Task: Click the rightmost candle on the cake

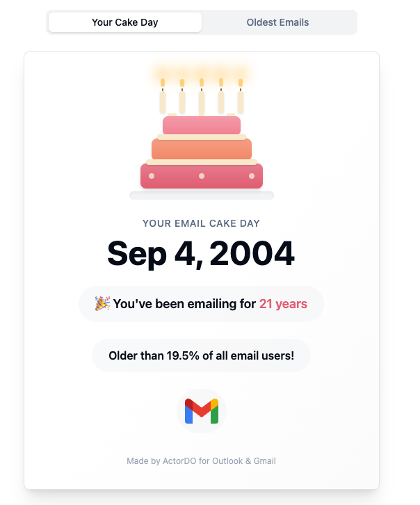Action: pos(241,100)
